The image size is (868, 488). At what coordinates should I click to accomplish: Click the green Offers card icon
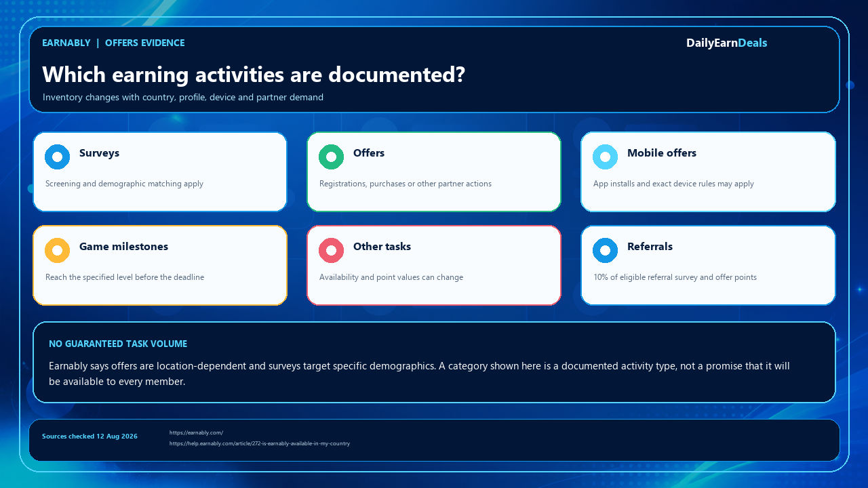point(331,157)
